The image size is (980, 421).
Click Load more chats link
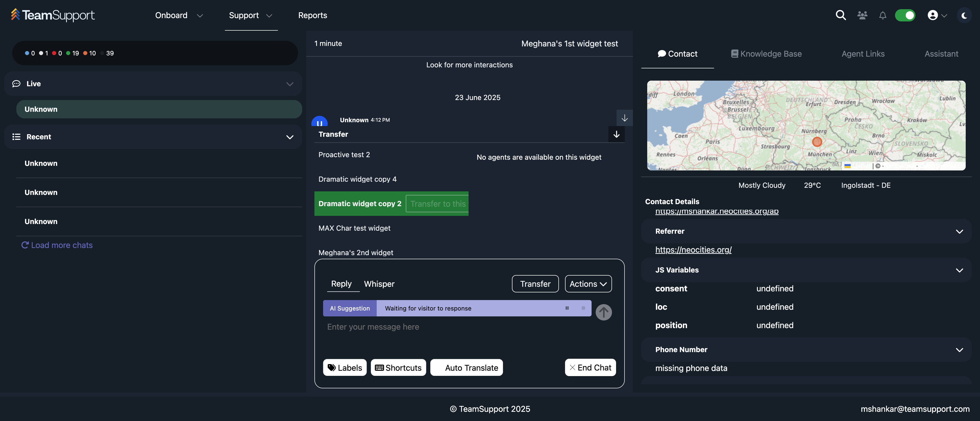[x=57, y=245]
